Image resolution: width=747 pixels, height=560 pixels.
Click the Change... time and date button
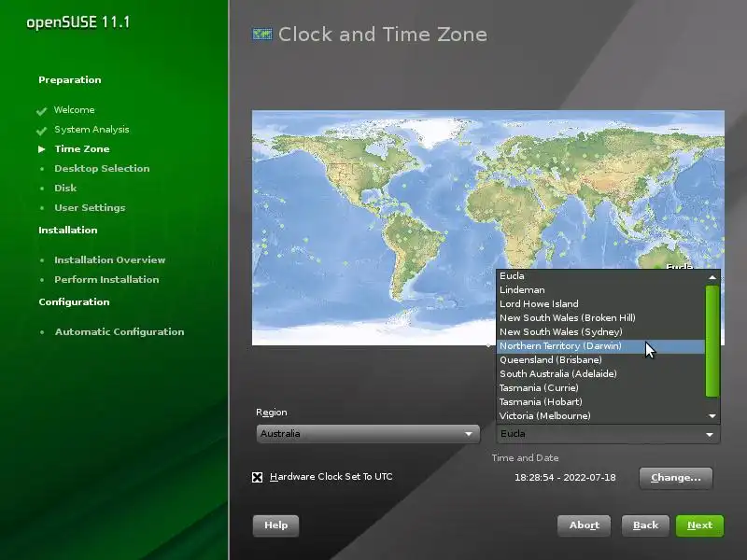tap(675, 478)
